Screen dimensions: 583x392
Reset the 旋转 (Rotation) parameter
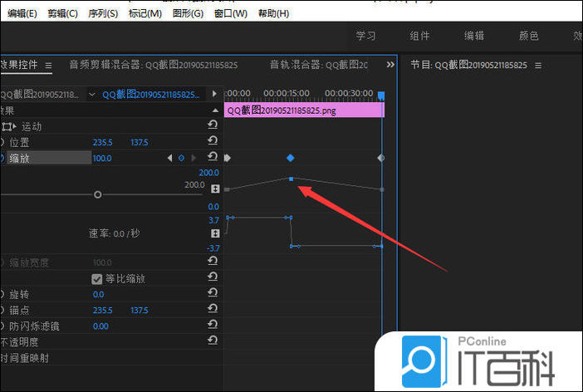pos(213,294)
